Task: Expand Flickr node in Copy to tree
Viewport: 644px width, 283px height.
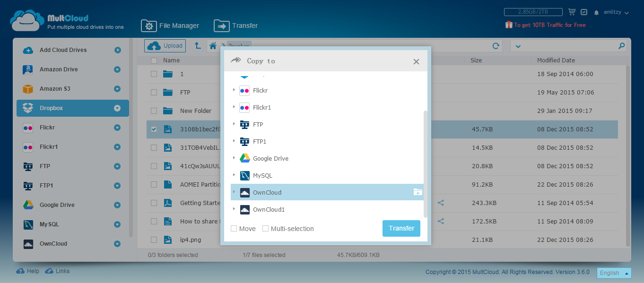Action: 234,90
